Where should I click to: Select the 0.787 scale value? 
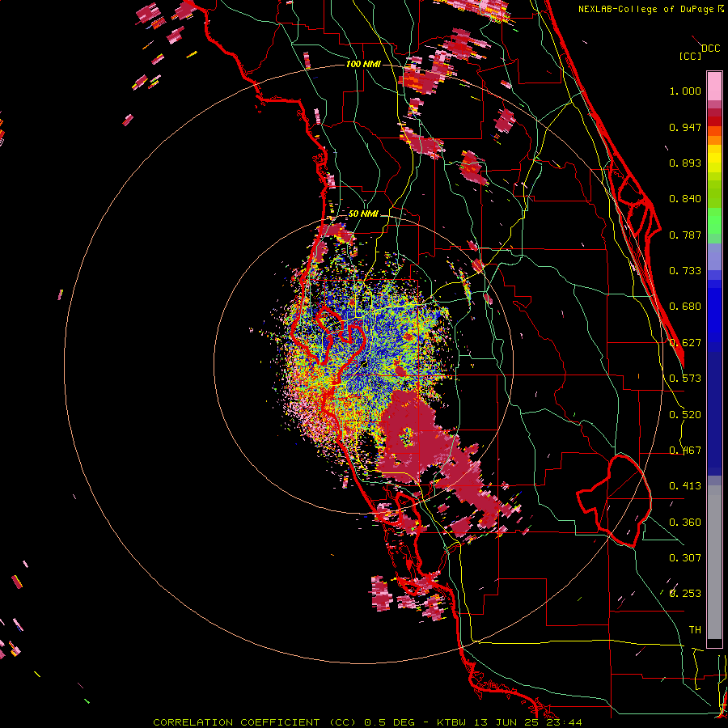click(x=685, y=235)
